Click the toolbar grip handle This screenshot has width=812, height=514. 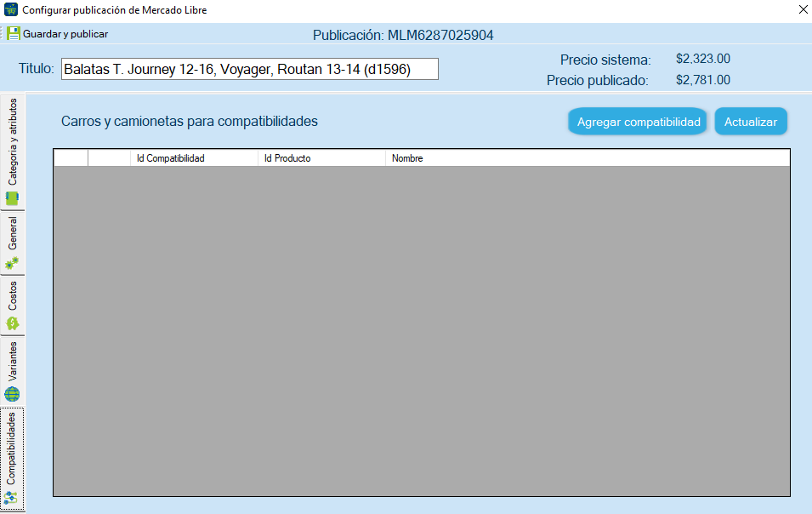(2, 34)
